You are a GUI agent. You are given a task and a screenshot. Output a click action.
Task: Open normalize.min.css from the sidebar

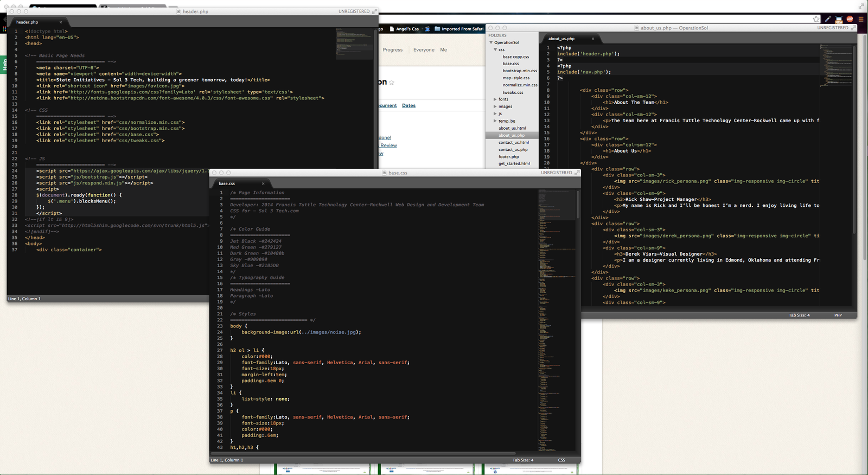520,85
